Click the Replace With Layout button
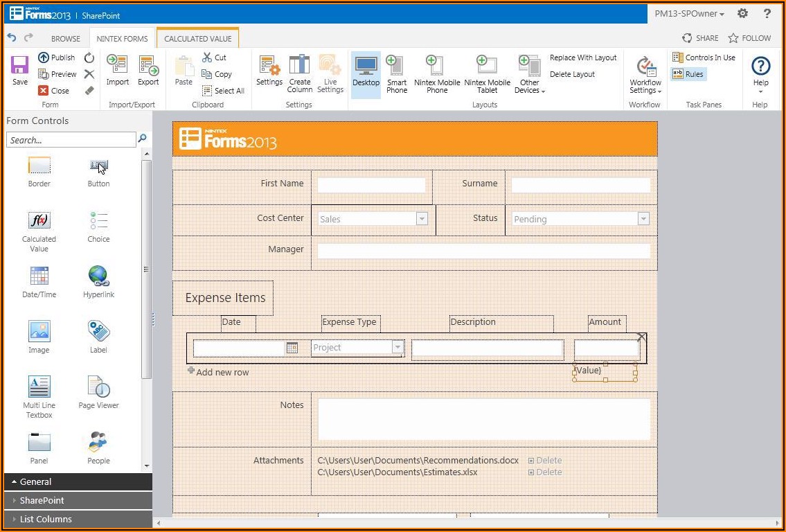 point(583,57)
